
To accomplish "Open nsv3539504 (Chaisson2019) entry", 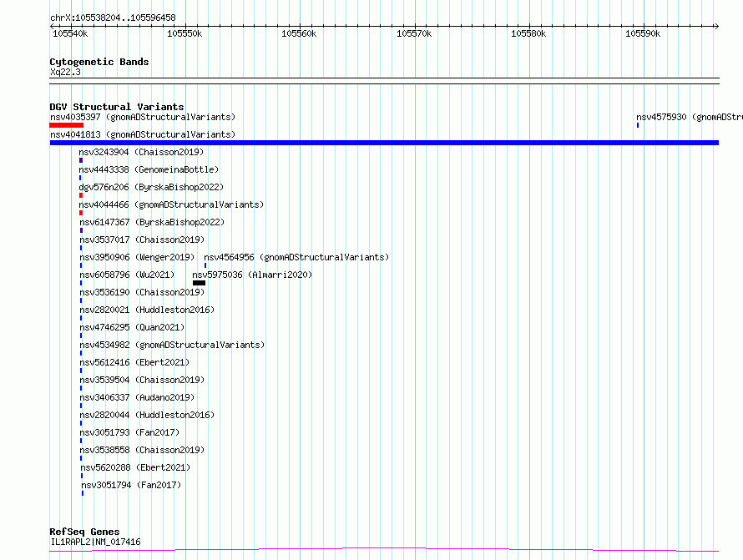I will pos(142,380).
